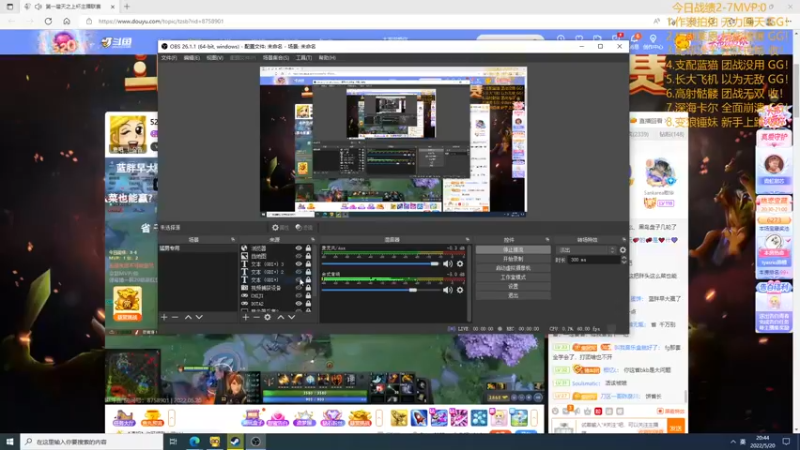
Task: Pop out the 来源 dock panel
Action: (x=313, y=240)
